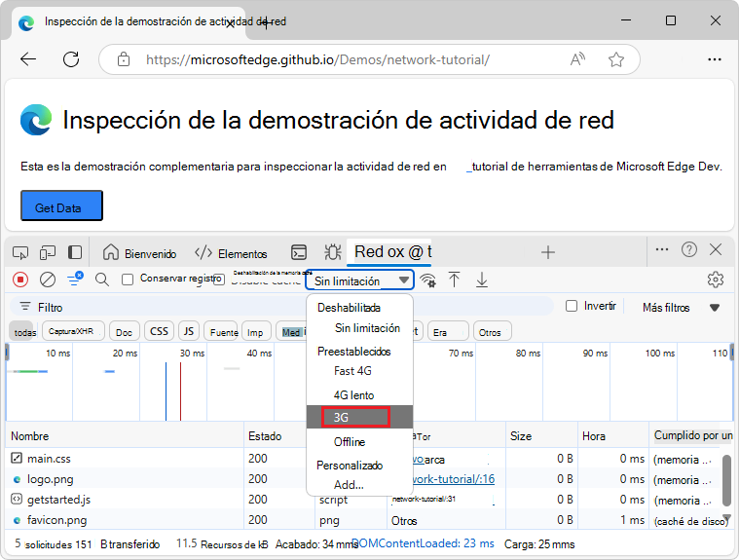The image size is (739, 560).
Task: Toggle the DevTools sidebar dock icon
Action: pyautogui.click(x=74, y=252)
